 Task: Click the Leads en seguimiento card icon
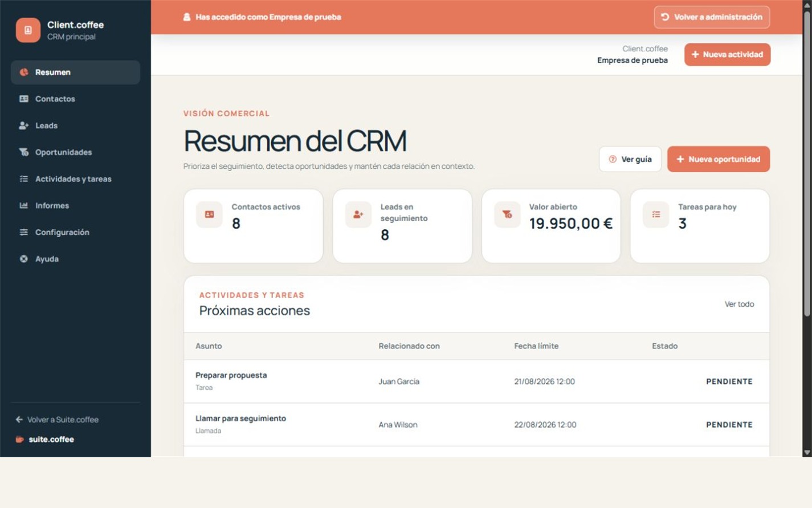[358, 214]
